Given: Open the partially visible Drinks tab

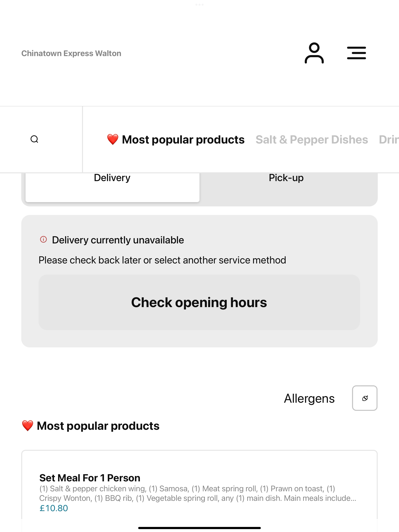Looking at the screenshot, I should click(389, 139).
